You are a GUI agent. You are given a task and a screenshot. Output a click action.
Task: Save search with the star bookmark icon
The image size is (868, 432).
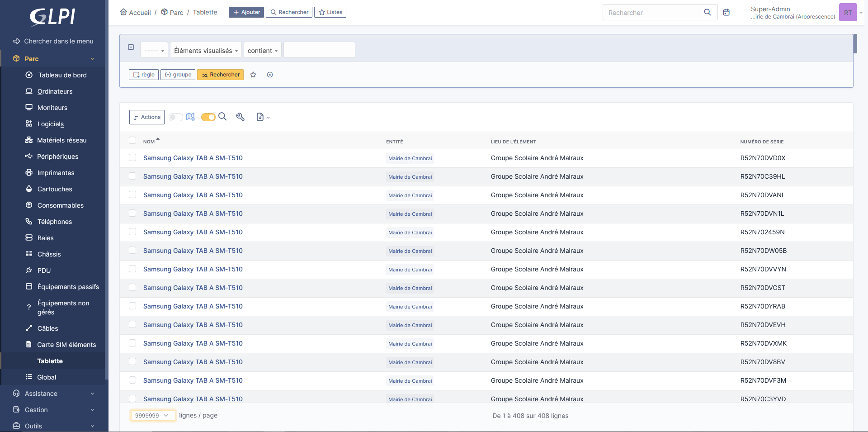click(x=253, y=75)
